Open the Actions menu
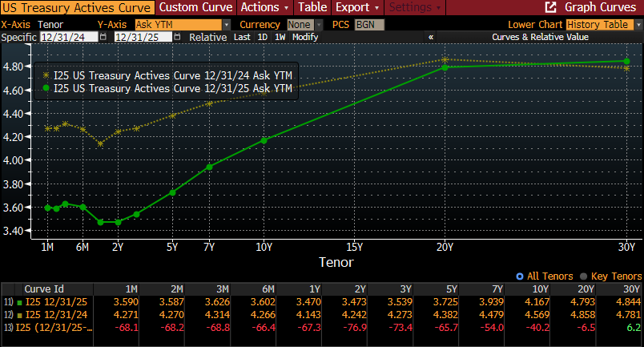The width and height of the screenshot is (644, 347). (x=264, y=7)
